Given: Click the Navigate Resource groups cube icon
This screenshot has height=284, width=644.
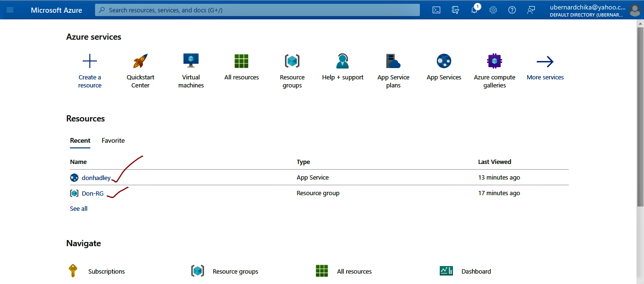Looking at the screenshot, I should click(x=198, y=271).
